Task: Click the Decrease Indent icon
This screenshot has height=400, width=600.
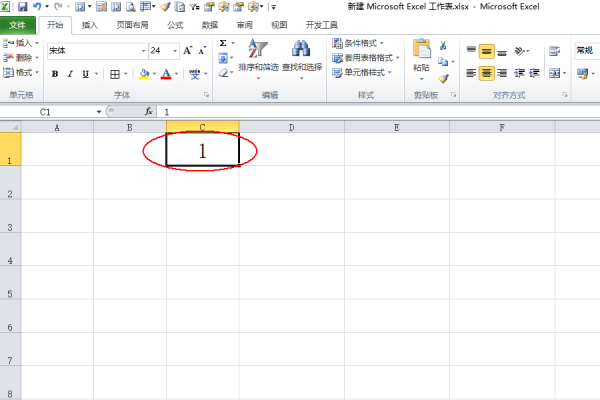Action: (519, 73)
